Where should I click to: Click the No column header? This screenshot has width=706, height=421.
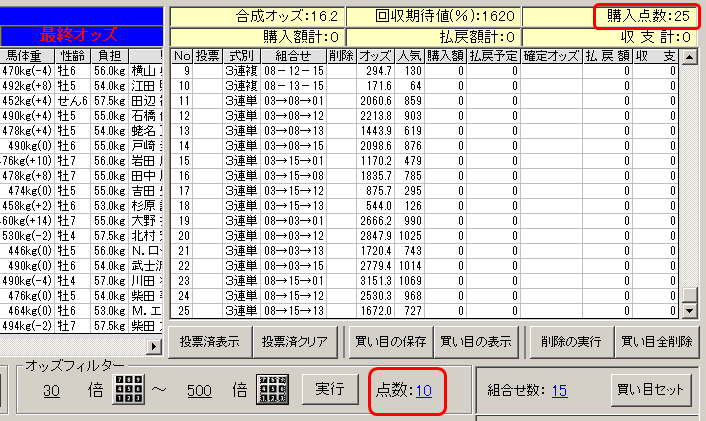[182, 56]
